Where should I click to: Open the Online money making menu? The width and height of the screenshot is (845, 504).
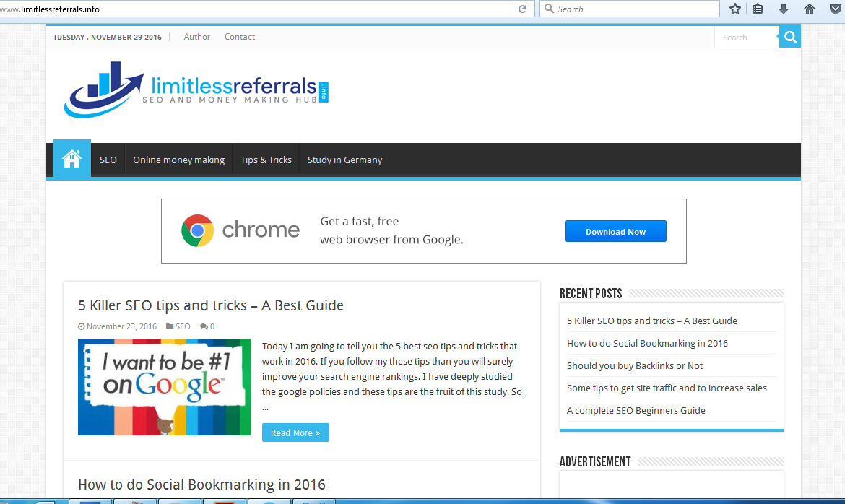(x=179, y=160)
